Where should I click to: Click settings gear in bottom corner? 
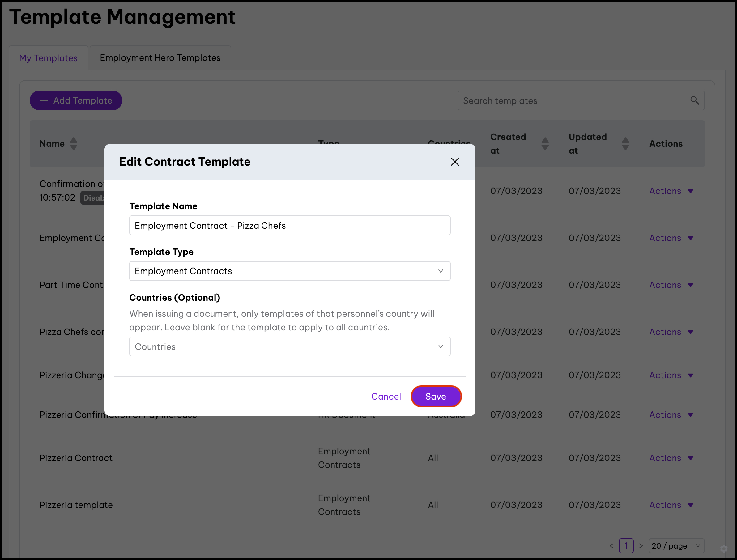coord(724,549)
